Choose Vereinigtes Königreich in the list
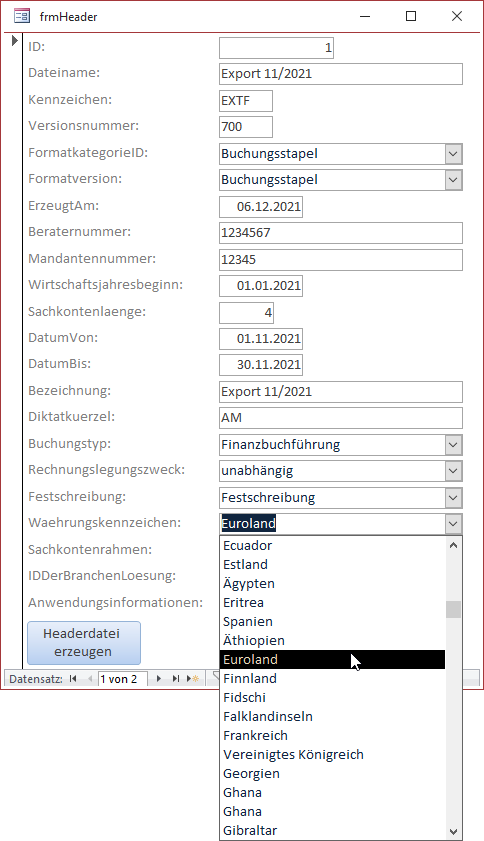The width and height of the screenshot is (484, 841). (x=333, y=755)
